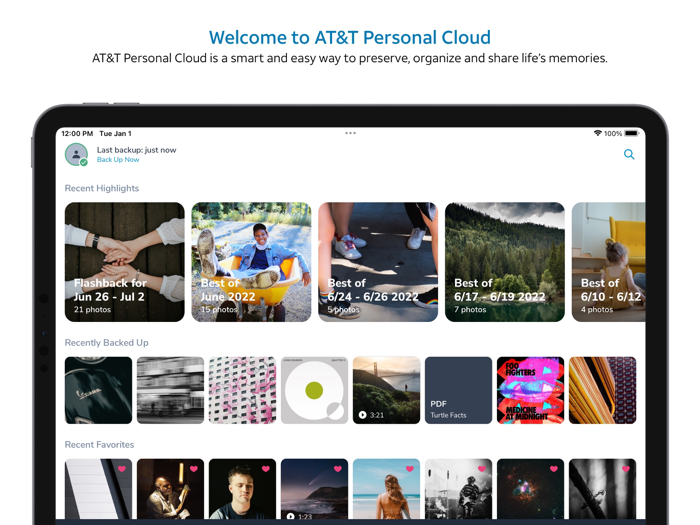Open the pink building backed-up photo
The width and height of the screenshot is (700, 525).
click(242, 390)
